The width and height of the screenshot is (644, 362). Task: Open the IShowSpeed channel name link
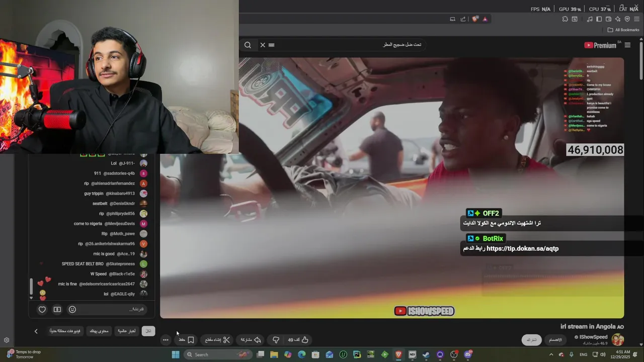pos(593,337)
